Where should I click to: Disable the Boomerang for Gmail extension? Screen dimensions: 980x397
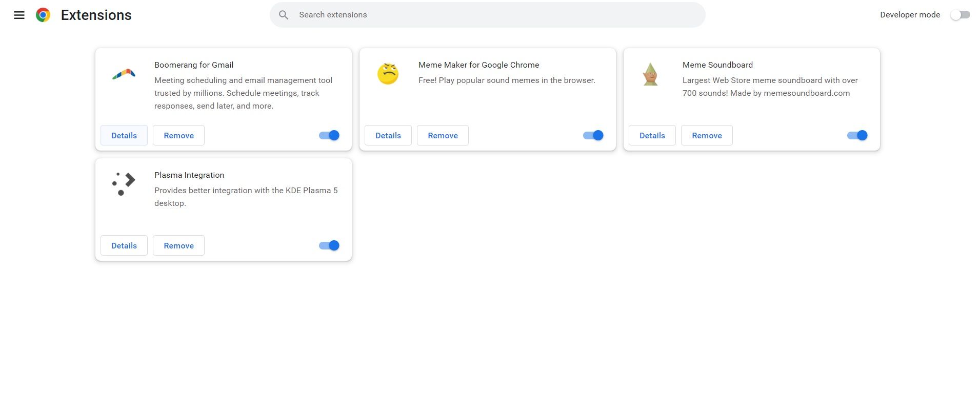[329, 135]
